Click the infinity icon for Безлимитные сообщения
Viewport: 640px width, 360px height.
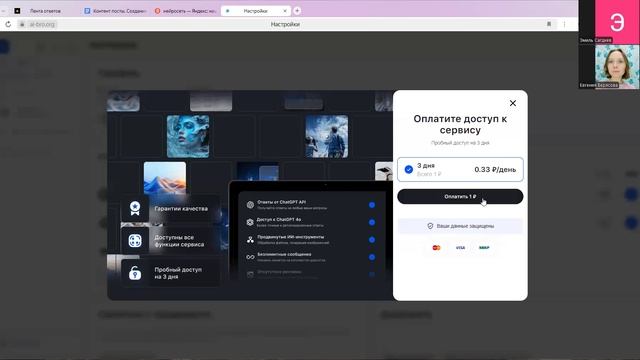coord(250,257)
